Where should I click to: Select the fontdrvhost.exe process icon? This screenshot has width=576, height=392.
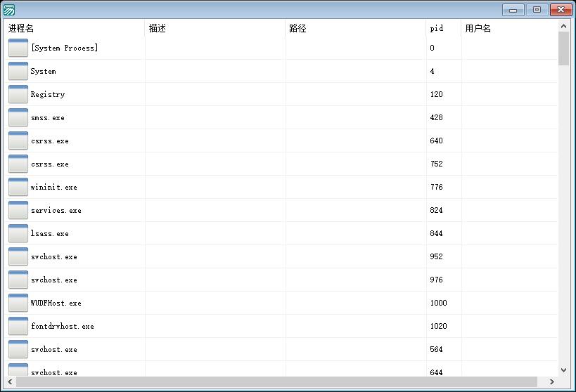point(18,326)
